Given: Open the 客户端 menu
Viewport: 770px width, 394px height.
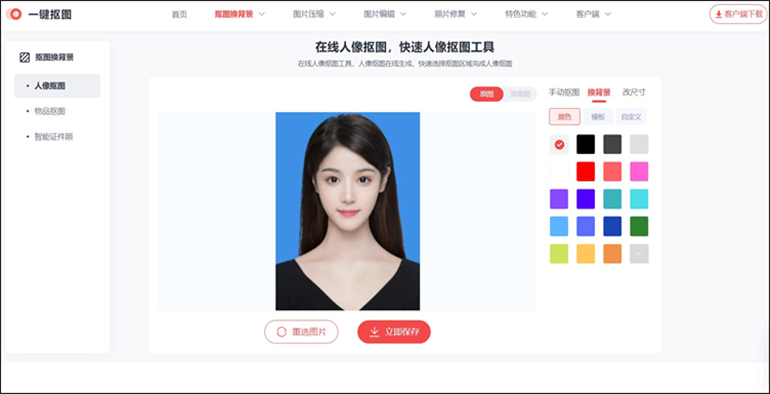Looking at the screenshot, I should tap(588, 14).
